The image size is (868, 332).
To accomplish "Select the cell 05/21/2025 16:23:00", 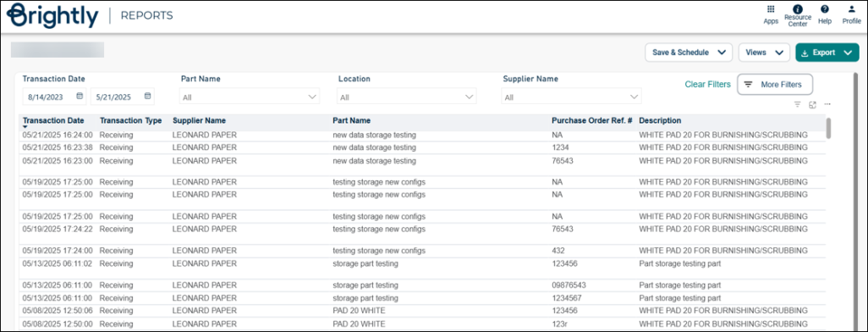I will click(58, 161).
